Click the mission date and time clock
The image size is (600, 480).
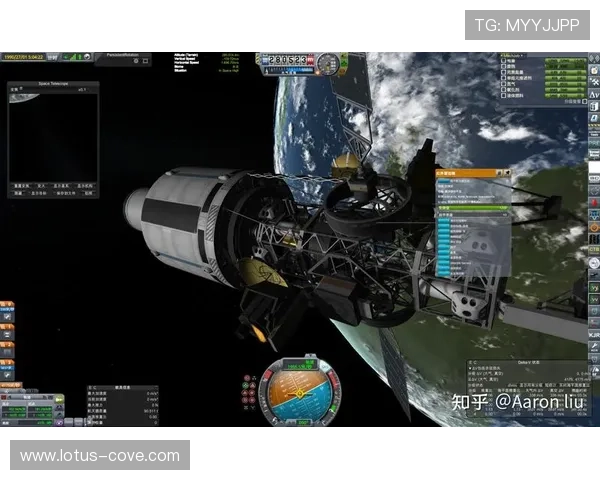[x=22, y=57]
